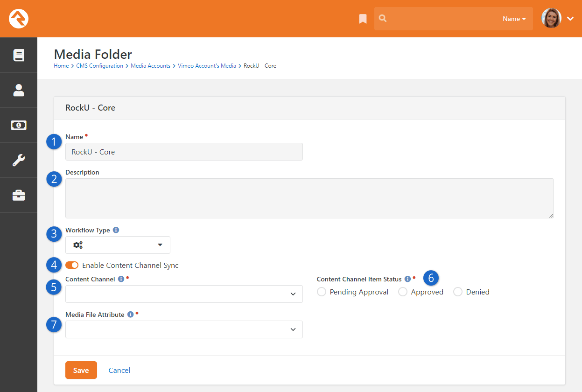Open the Intranet book sidebar icon
The width and height of the screenshot is (582, 392).
19,55
